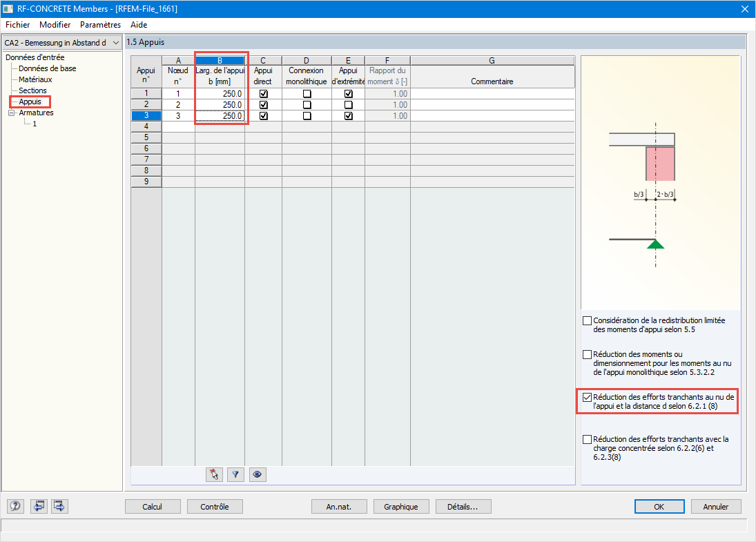756x542 pixels.
Task: Click the Contrôle button
Action: coord(215,507)
